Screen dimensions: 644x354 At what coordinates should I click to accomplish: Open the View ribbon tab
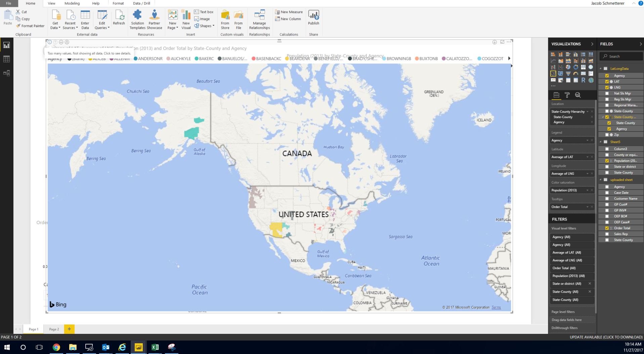tap(51, 3)
